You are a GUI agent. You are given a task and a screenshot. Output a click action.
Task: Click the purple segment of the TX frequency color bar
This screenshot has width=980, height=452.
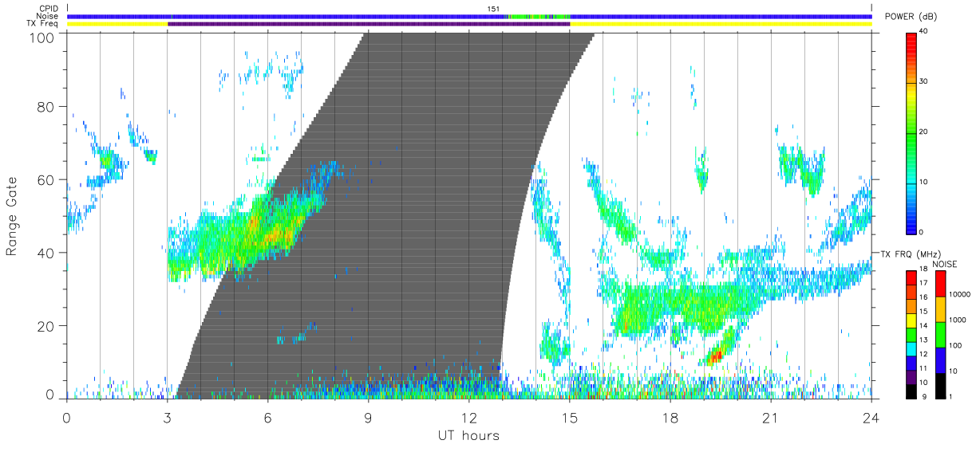coord(911,377)
